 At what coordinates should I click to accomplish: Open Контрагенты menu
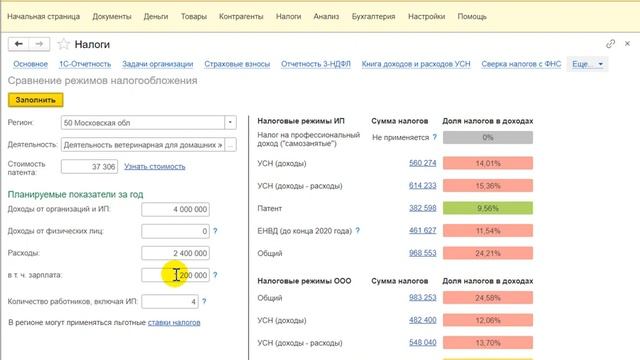(x=241, y=17)
